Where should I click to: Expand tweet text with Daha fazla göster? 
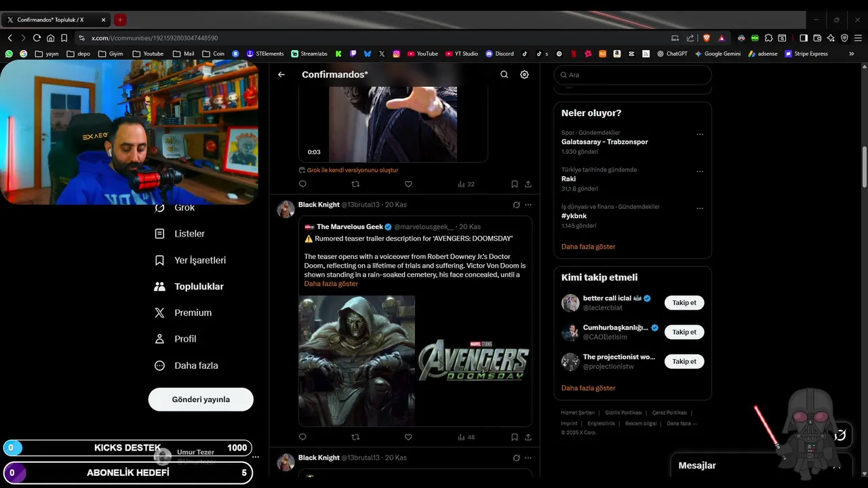(331, 284)
